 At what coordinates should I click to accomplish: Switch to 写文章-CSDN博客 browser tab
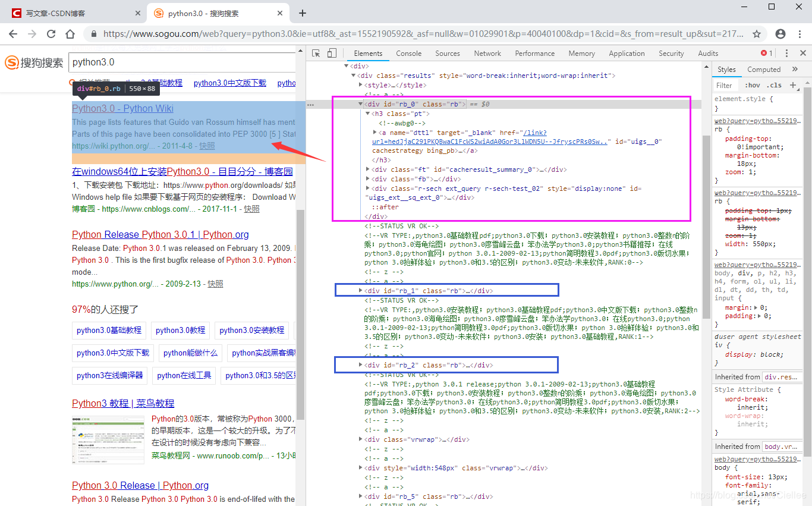pos(74,13)
